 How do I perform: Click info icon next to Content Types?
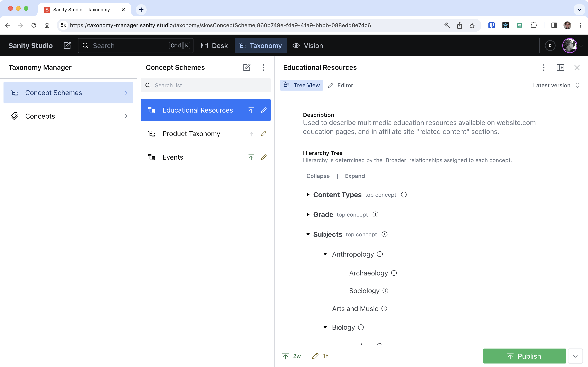pos(404,195)
